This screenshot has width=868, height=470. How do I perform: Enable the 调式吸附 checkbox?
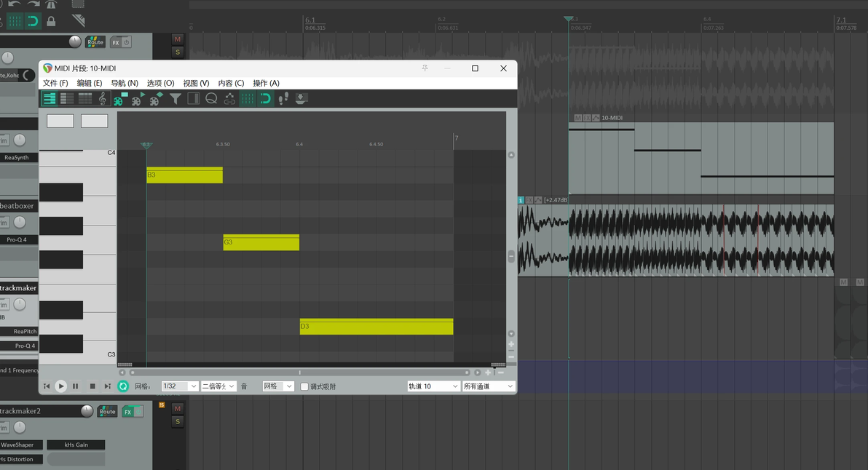pos(304,386)
